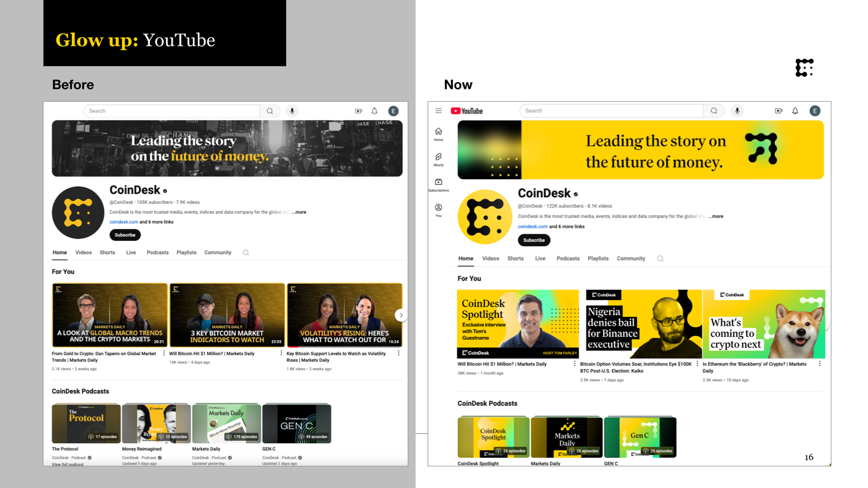Open The Protocol podcast playlist thumbnail
This screenshot has width=868, height=488.
tap(86, 423)
